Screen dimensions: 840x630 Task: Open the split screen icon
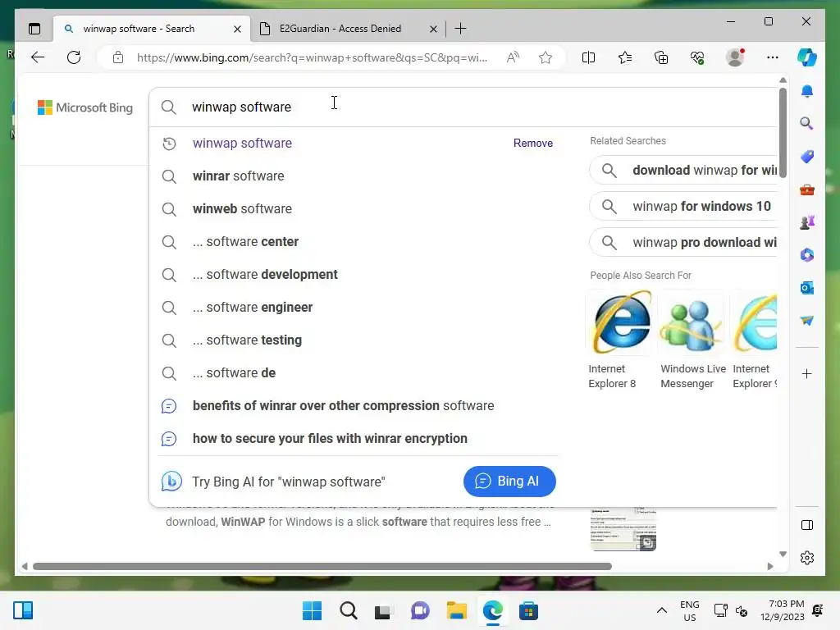pos(588,57)
